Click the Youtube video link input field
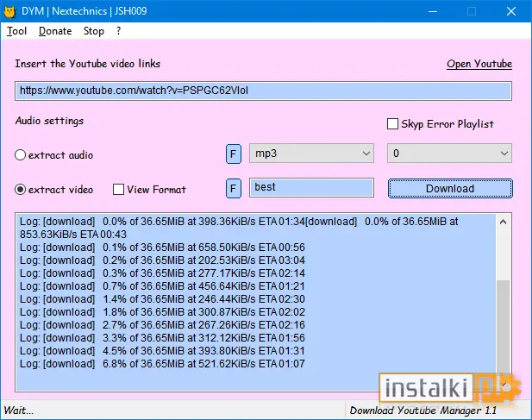532x420 pixels. pos(263,91)
